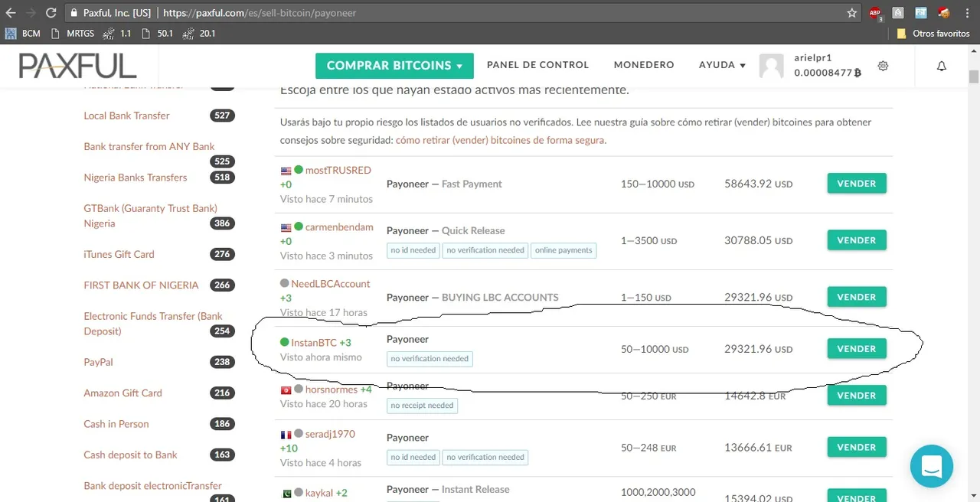The image size is (980, 502).
Task: Open the 50.1 bookmark
Action: (157, 34)
